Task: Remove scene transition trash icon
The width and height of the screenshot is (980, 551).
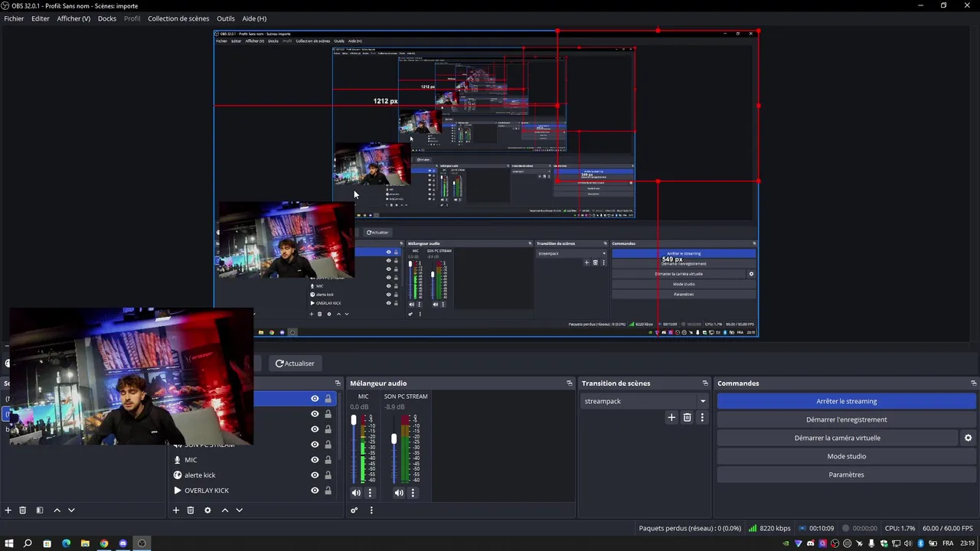Action: pyautogui.click(x=687, y=418)
